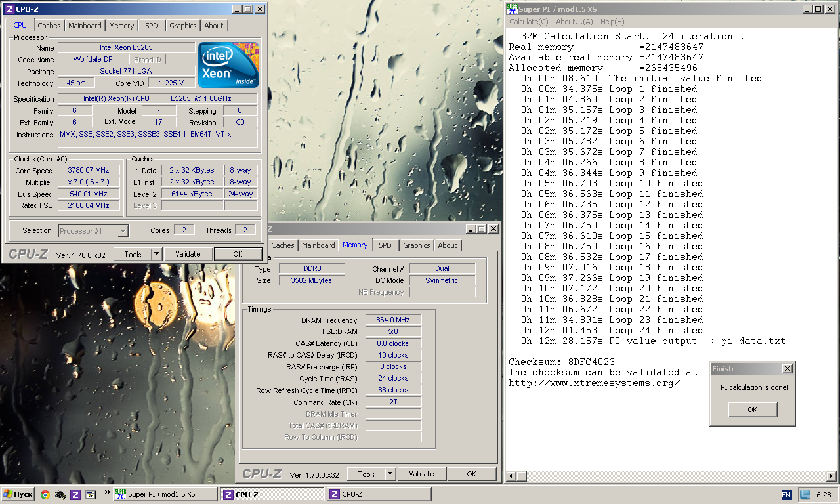
Task: Open Caches tab in rear CPU-Z window
Action: click(283, 245)
